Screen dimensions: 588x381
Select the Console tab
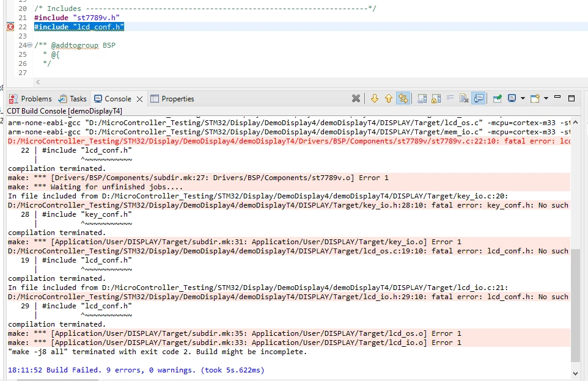tap(112, 99)
